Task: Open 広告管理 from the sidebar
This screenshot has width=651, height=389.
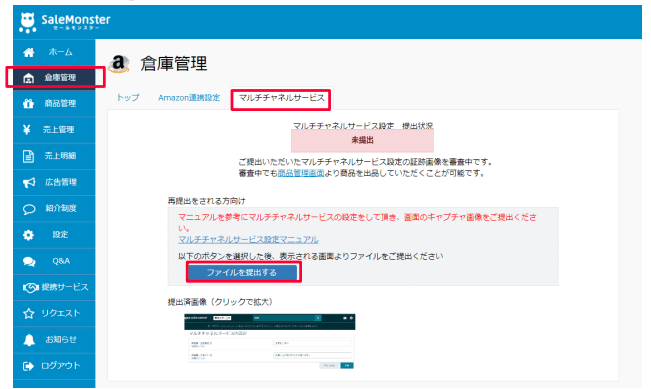Action: pyautogui.click(x=61, y=182)
